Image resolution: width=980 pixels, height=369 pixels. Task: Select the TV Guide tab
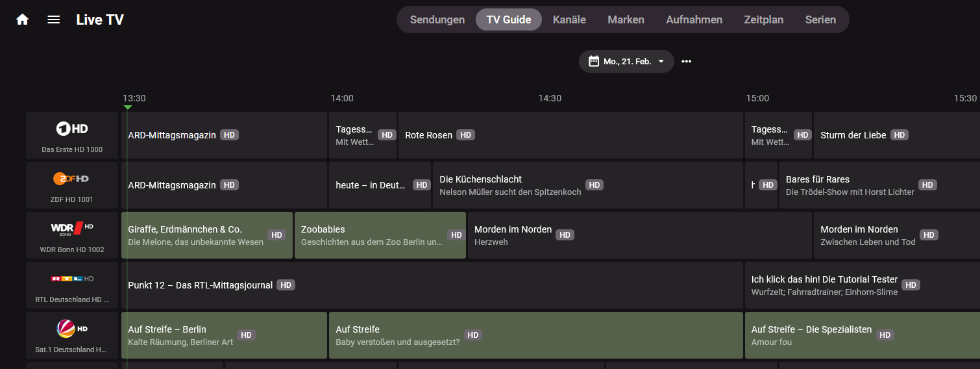point(509,19)
